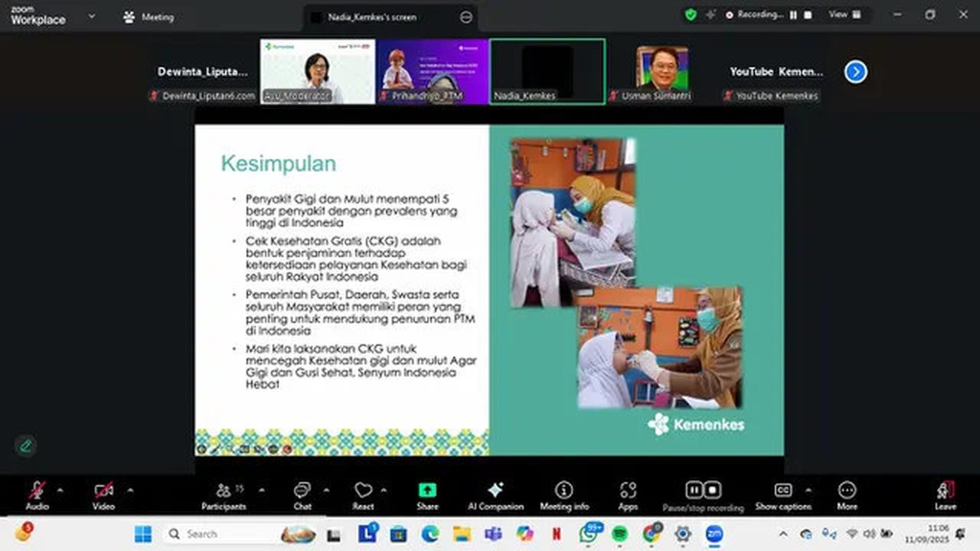Open the Wi-Fi network tray icon
The width and height of the screenshot is (980, 551).
(x=851, y=534)
